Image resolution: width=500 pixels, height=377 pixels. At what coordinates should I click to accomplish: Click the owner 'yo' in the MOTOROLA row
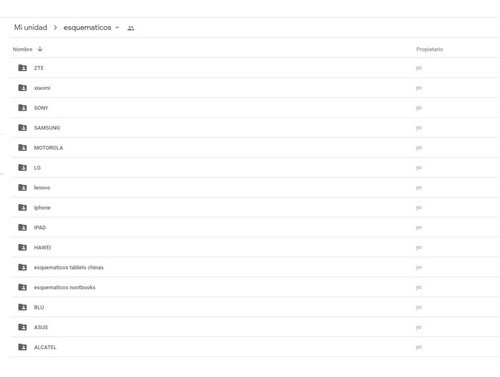[x=419, y=148]
